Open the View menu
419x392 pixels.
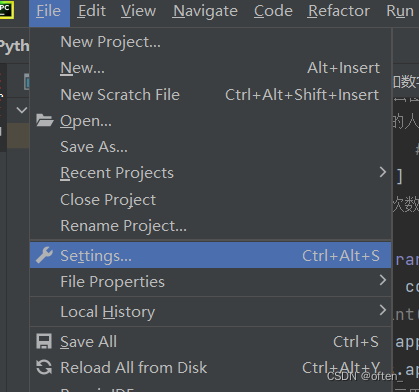click(138, 11)
